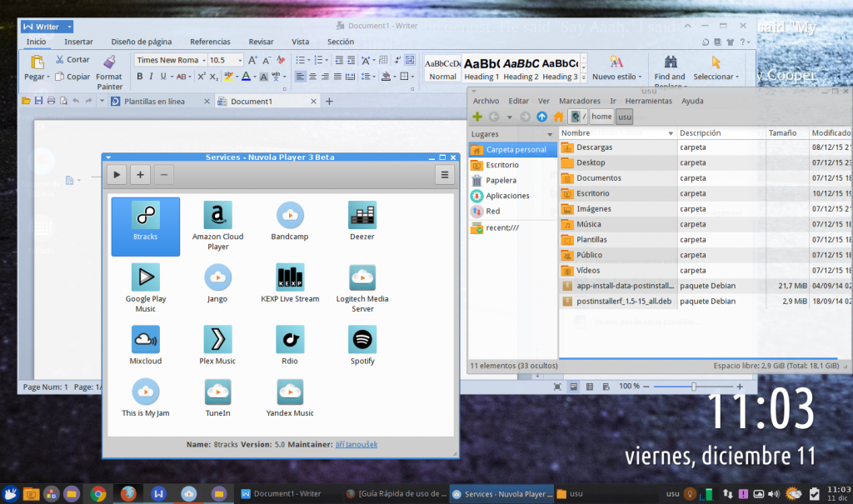Save document using quick toolbar icon

38,101
